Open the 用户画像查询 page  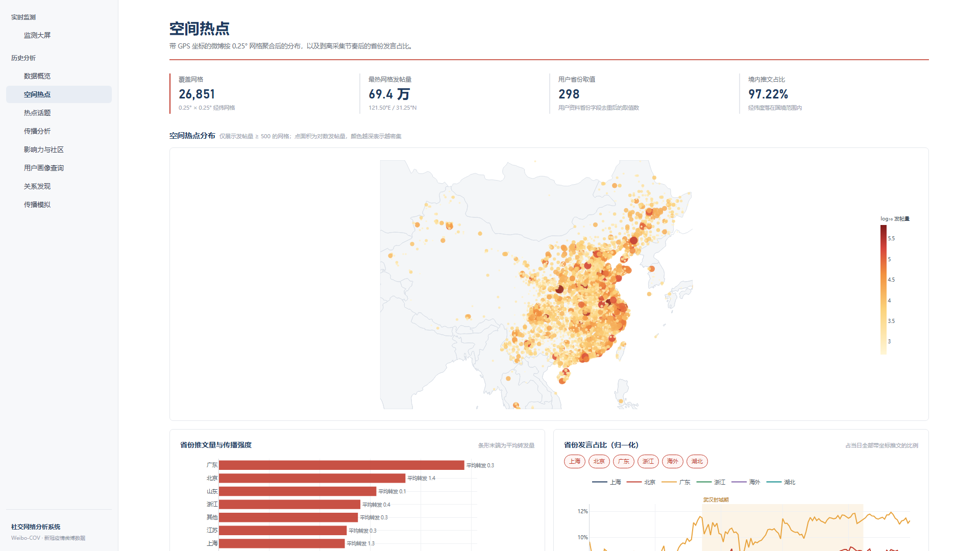[59, 168]
